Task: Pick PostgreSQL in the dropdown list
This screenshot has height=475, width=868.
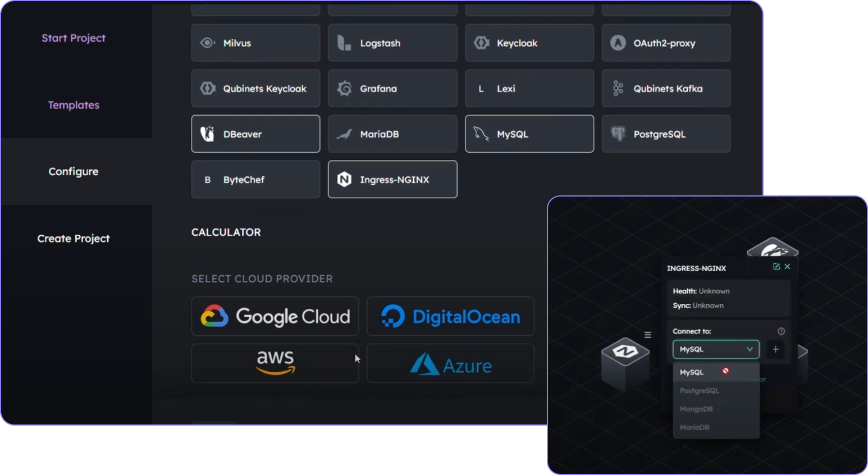Action: [x=716, y=390]
